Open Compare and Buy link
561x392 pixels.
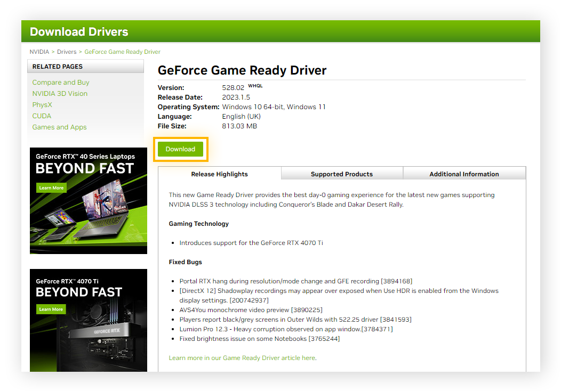(60, 82)
